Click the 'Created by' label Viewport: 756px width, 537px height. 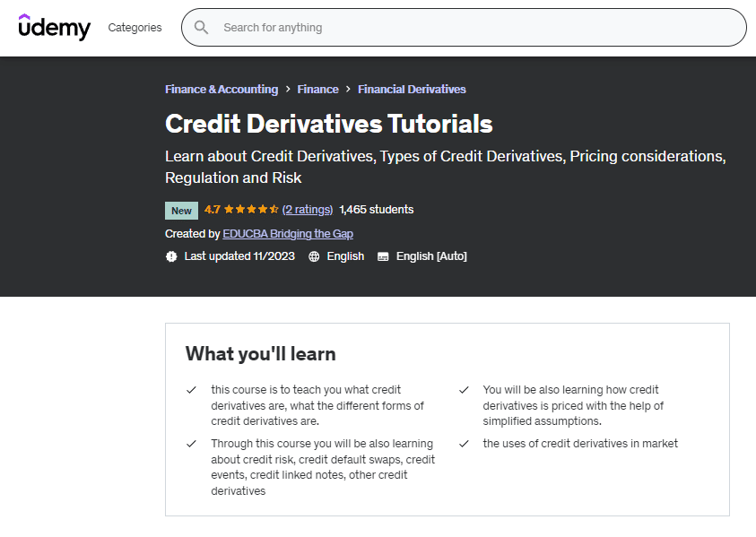[193, 234]
